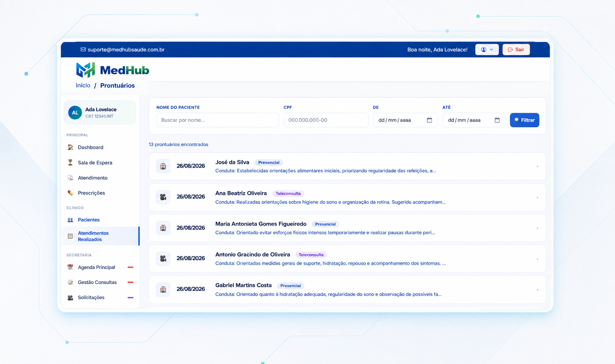Click the Sair logout button
The image size is (615, 364).
516,49
